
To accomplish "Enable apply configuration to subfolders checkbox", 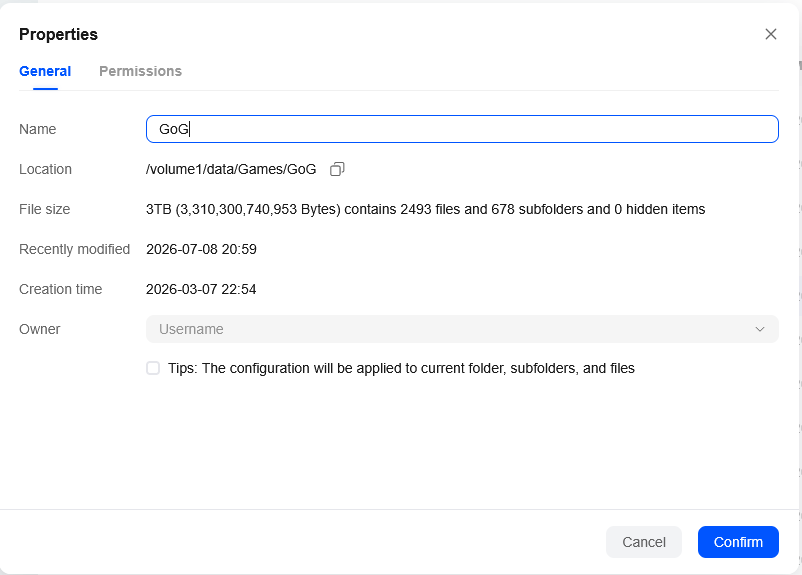I will click(153, 368).
